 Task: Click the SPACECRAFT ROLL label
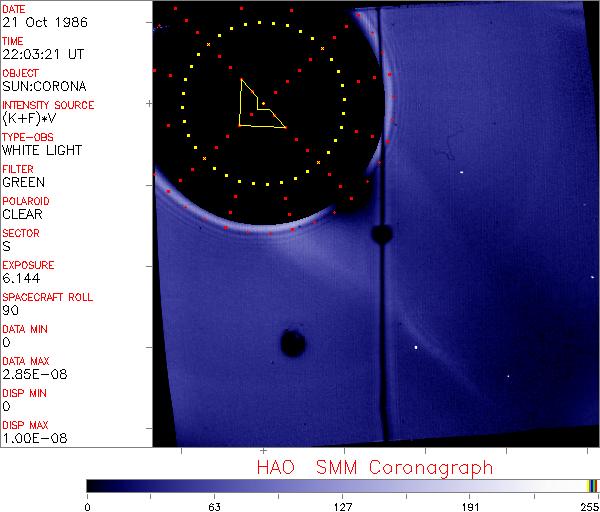(x=44, y=298)
